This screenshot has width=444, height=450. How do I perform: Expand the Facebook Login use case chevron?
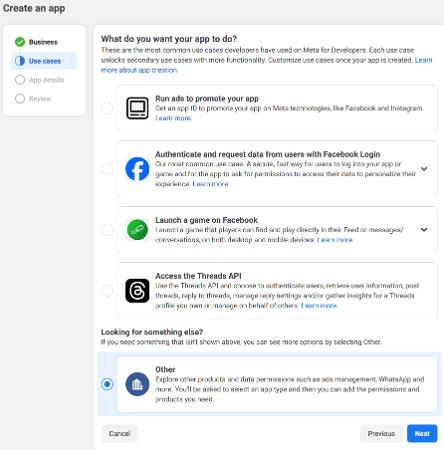424,169
